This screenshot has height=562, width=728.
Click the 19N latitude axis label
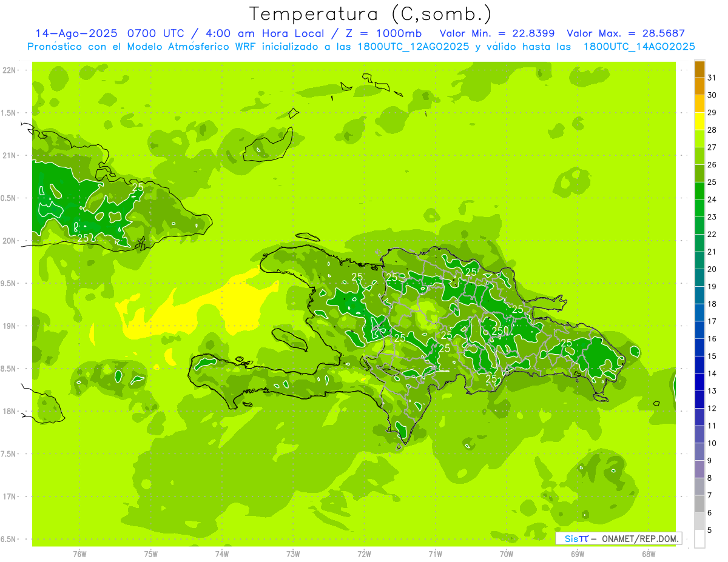click(x=10, y=326)
